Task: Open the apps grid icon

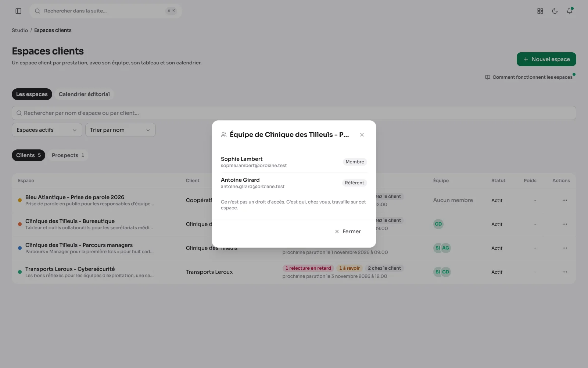Action: click(x=540, y=11)
